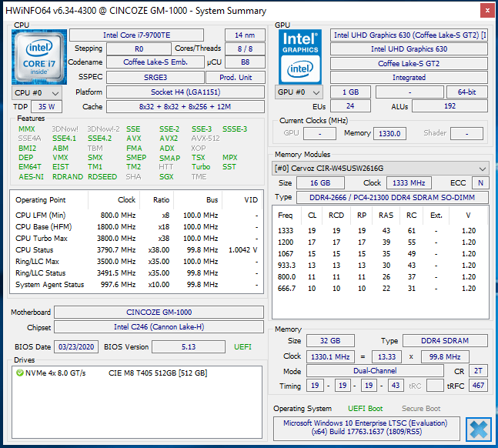The height and width of the screenshot is (448, 498).
Task: Click the RDSEED feature label
Action: tap(102, 176)
